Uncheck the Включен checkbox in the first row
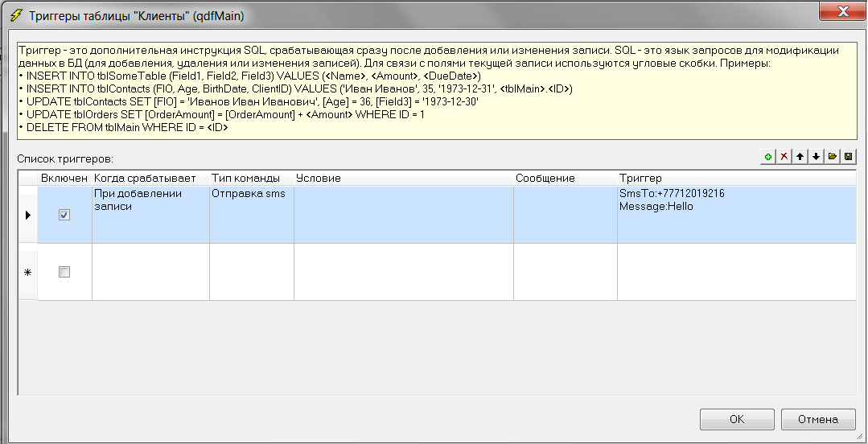This screenshot has height=444, width=868. [x=64, y=215]
